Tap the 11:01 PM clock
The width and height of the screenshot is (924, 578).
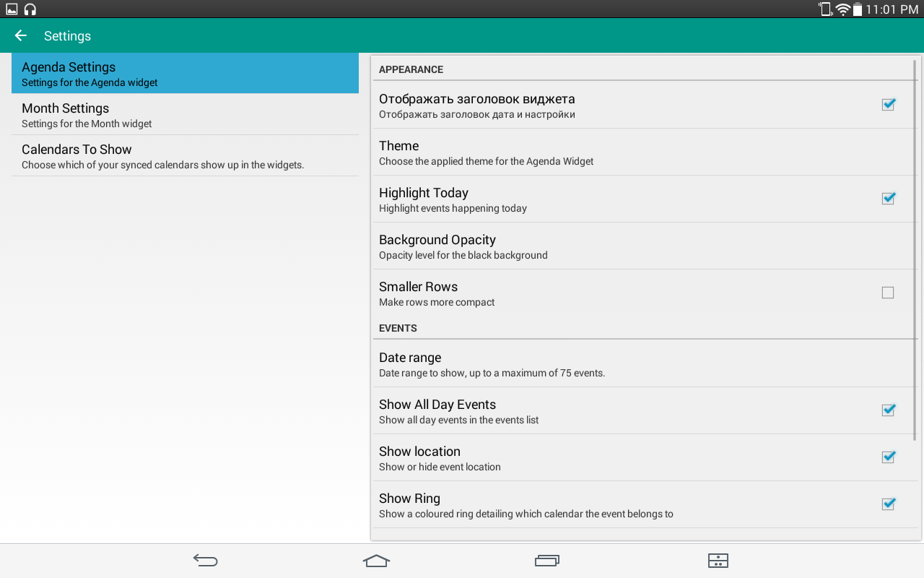pos(892,9)
